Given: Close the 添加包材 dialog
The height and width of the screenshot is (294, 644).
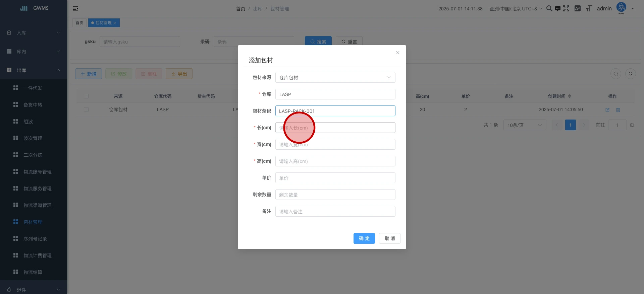Looking at the screenshot, I should click(x=397, y=53).
